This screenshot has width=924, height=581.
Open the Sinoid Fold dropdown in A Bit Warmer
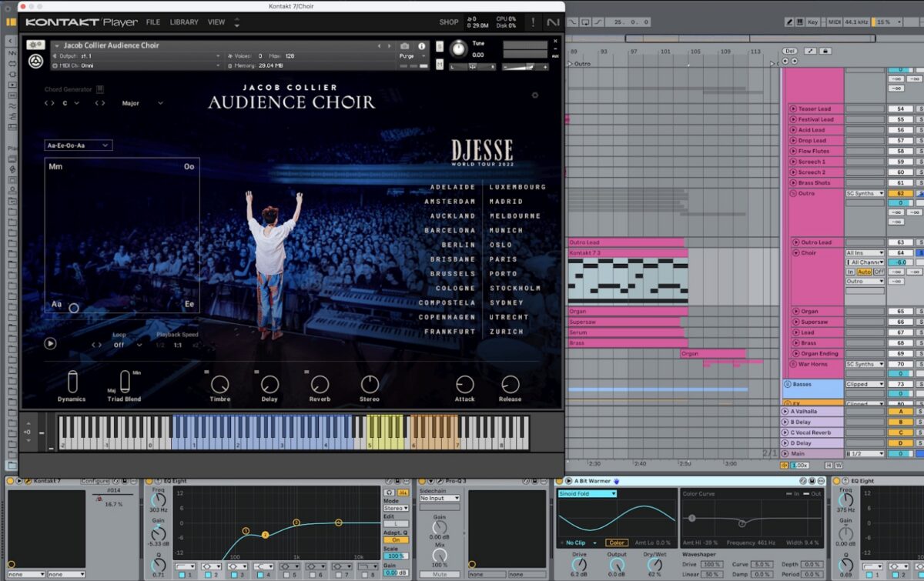pos(587,493)
